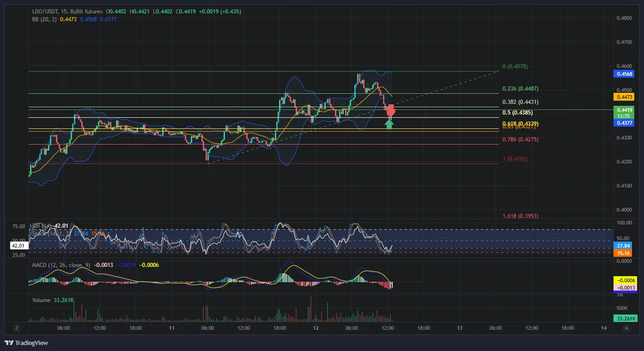The image size is (644, 351).
Task: Select the Fib level 0.786 (0.4275) label
Action: pos(520,139)
